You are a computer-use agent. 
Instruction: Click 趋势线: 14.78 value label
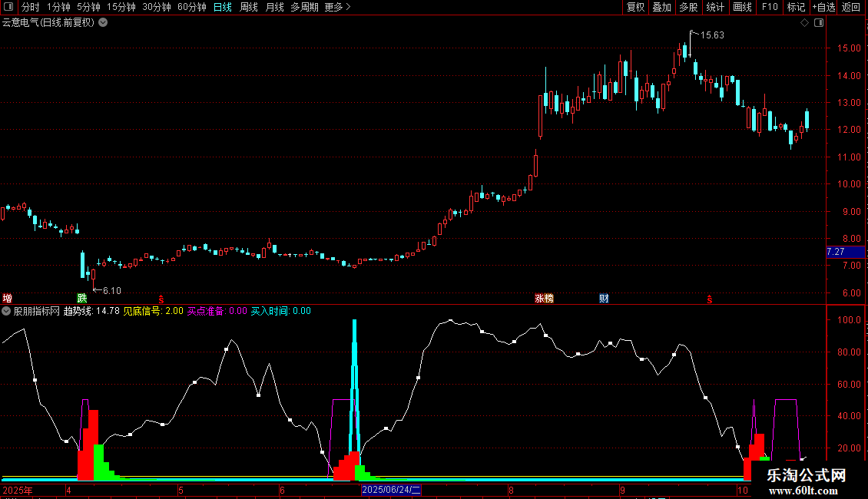pos(91,312)
